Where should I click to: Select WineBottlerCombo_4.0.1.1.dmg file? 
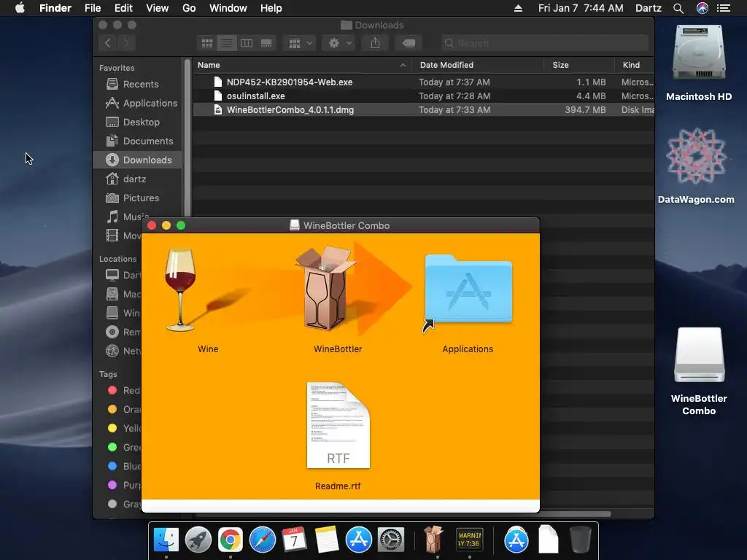(424, 109)
